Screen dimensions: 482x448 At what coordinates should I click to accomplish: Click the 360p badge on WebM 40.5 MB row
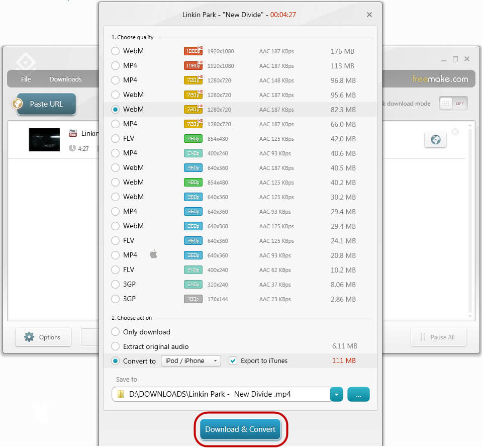click(x=193, y=168)
